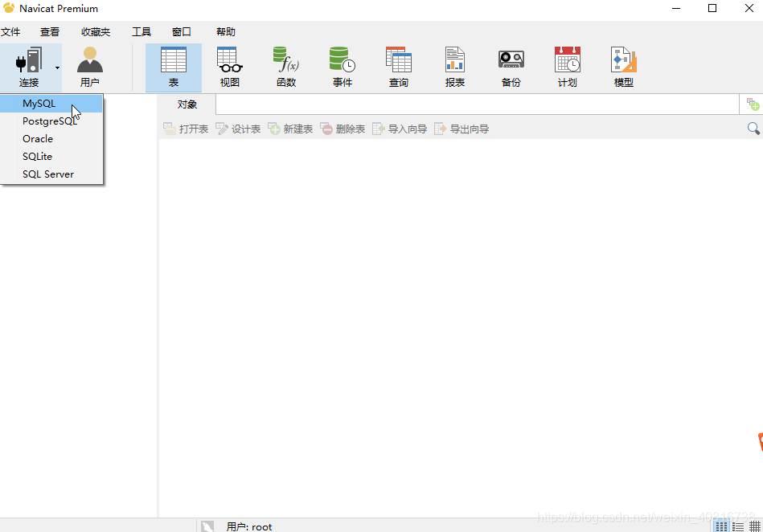Open the Help (帮助) menu
This screenshot has height=532, width=763.
(x=226, y=32)
